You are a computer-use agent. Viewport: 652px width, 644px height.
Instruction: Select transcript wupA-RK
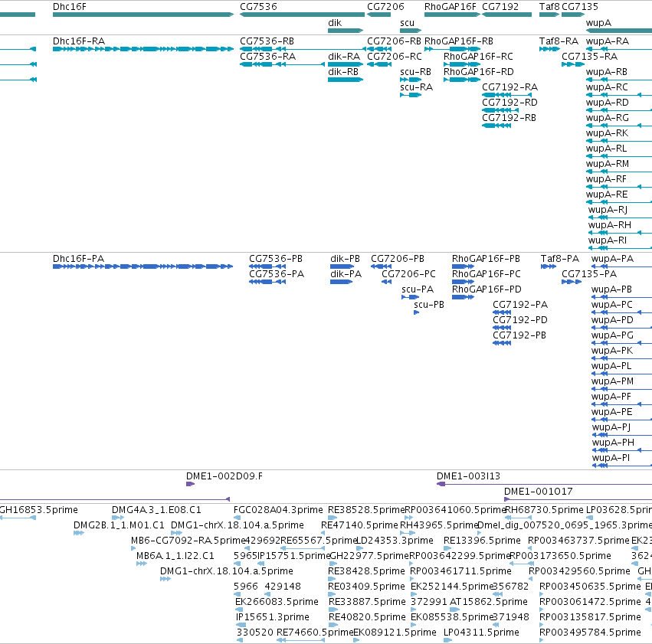coord(607,133)
